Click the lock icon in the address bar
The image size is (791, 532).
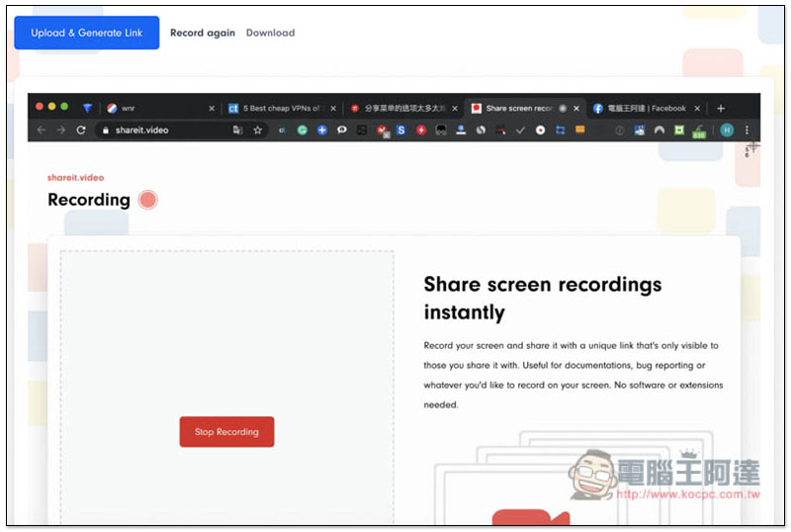click(106, 131)
